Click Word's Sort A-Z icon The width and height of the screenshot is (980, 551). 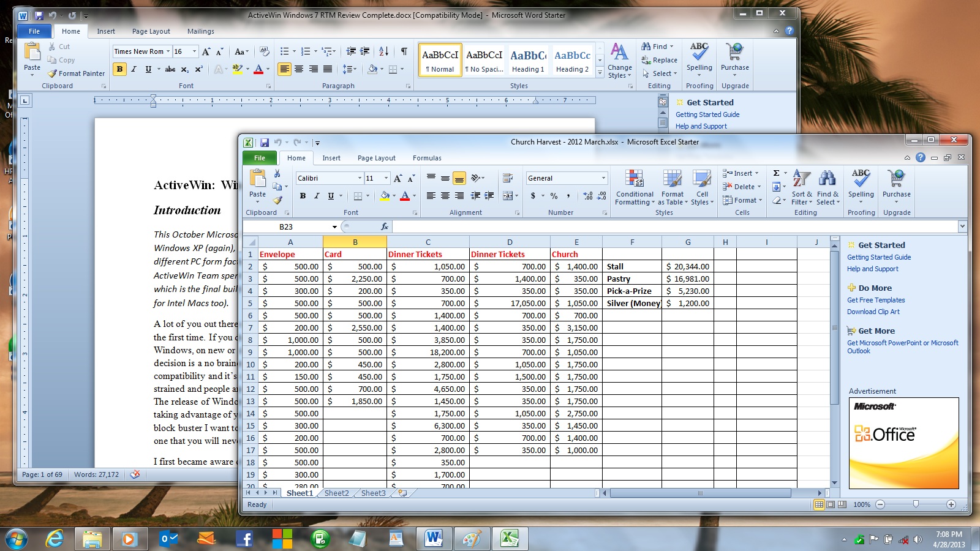coord(384,51)
